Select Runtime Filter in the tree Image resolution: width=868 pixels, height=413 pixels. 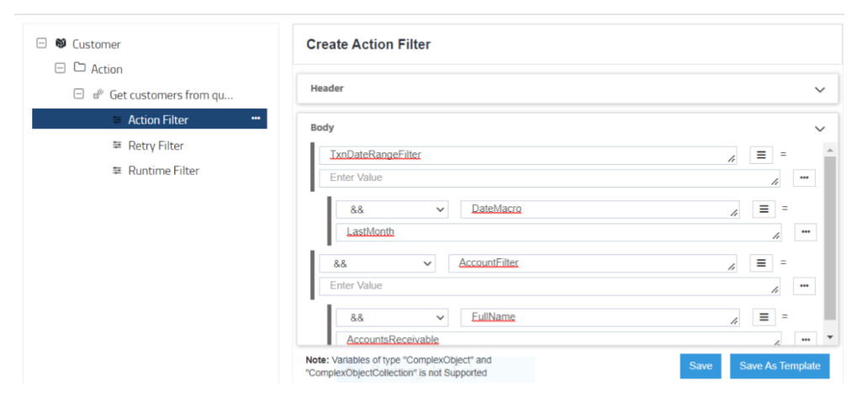coord(163,171)
